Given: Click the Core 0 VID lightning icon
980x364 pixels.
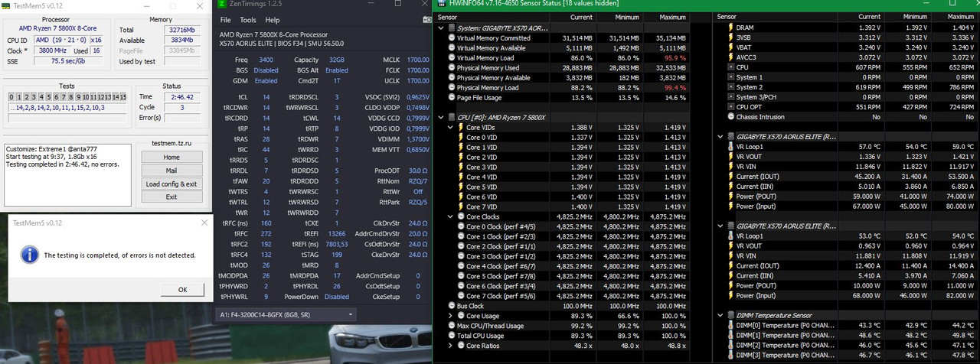Looking at the screenshot, I should pyautogui.click(x=460, y=137).
